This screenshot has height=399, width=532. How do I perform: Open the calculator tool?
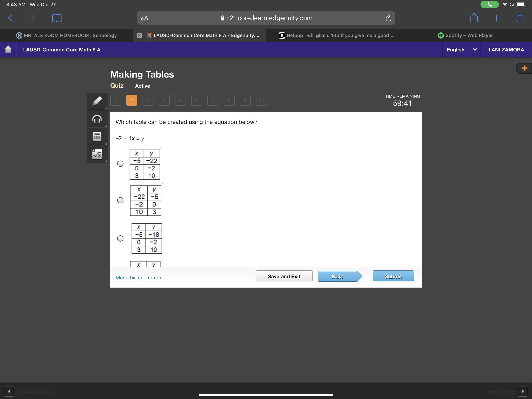click(x=97, y=136)
